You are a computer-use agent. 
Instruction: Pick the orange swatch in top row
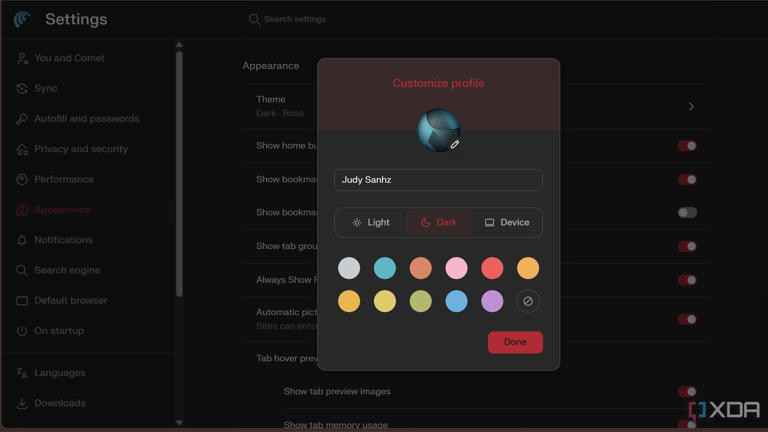click(528, 268)
